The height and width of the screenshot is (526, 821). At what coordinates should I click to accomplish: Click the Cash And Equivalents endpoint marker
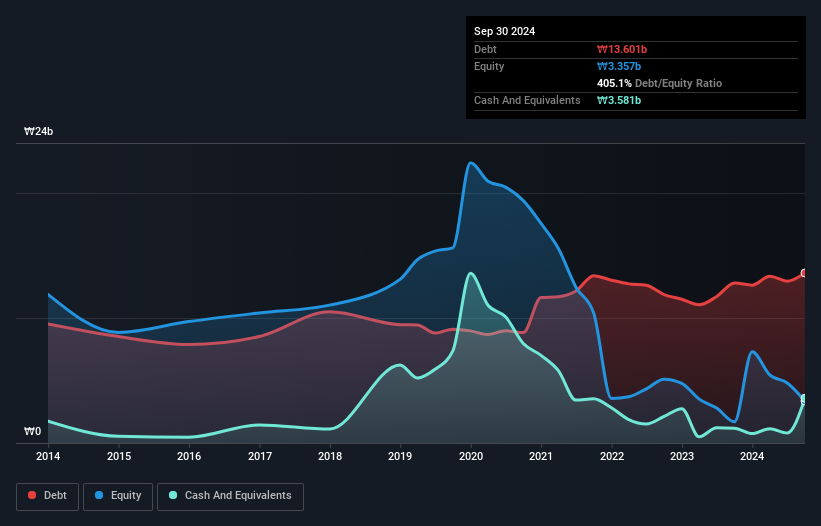[x=805, y=400]
